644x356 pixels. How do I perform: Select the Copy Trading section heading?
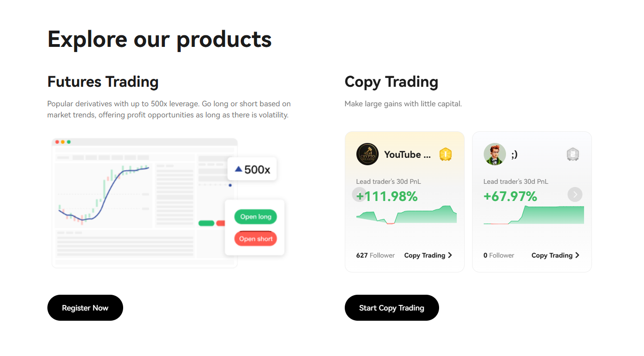tap(391, 81)
